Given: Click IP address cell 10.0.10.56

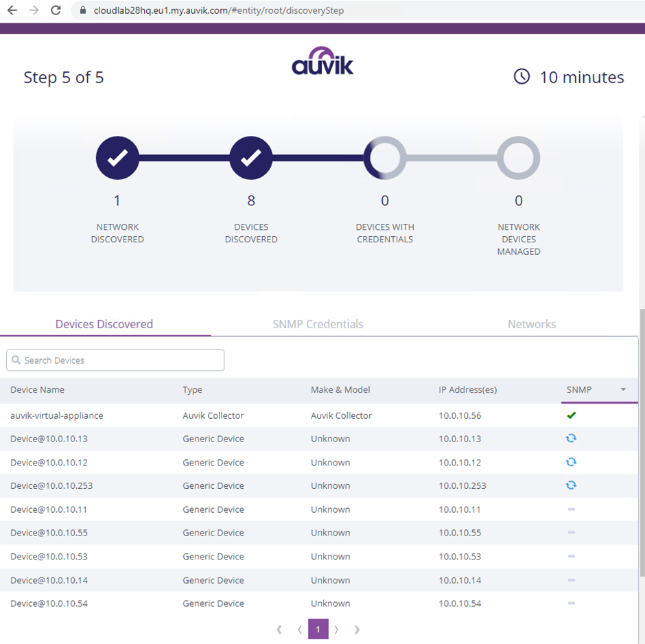Looking at the screenshot, I should (460, 415).
